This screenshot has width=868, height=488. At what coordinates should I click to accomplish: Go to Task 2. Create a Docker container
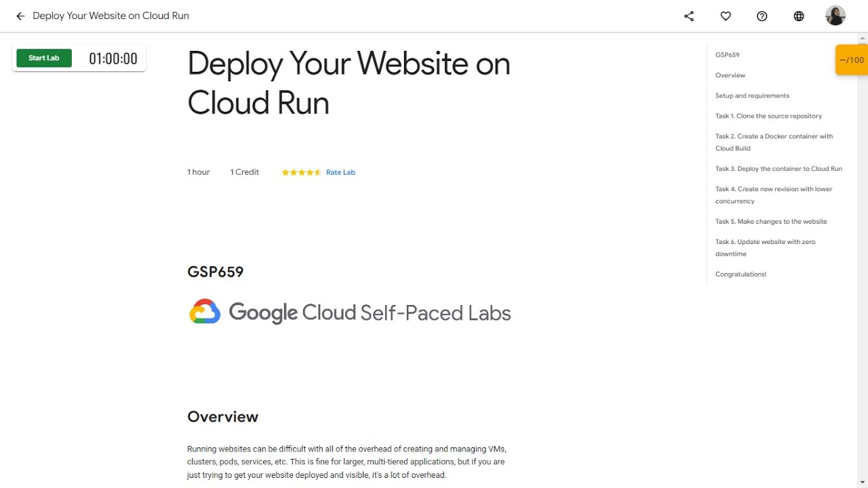(774, 142)
